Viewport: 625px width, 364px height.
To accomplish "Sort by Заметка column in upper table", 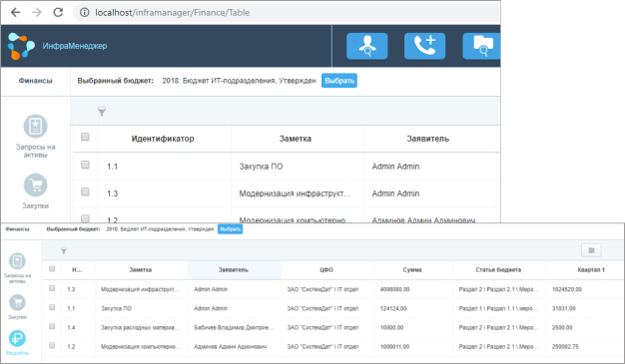I will [295, 139].
